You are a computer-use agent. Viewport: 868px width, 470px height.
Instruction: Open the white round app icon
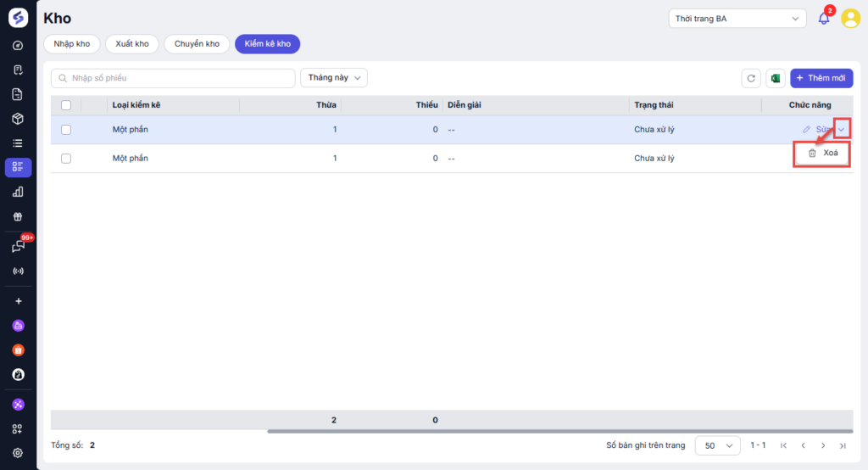coord(19,375)
